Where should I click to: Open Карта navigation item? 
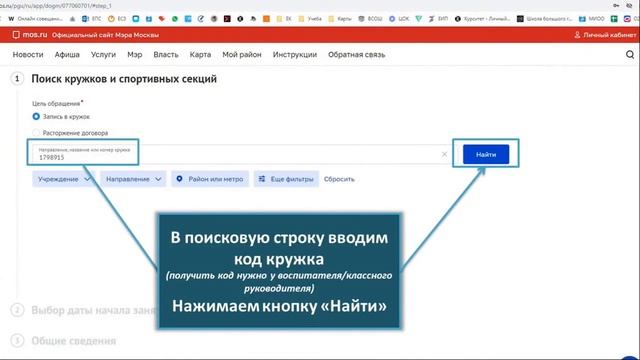(x=200, y=55)
